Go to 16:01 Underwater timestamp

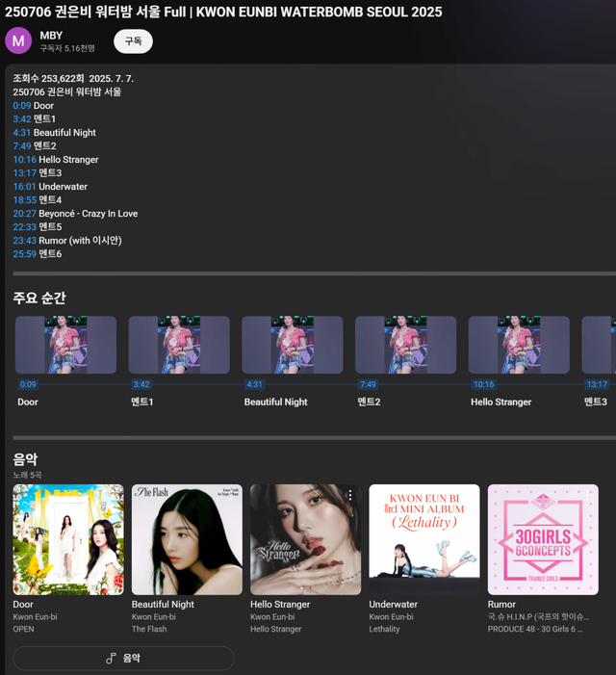click(25, 187)
